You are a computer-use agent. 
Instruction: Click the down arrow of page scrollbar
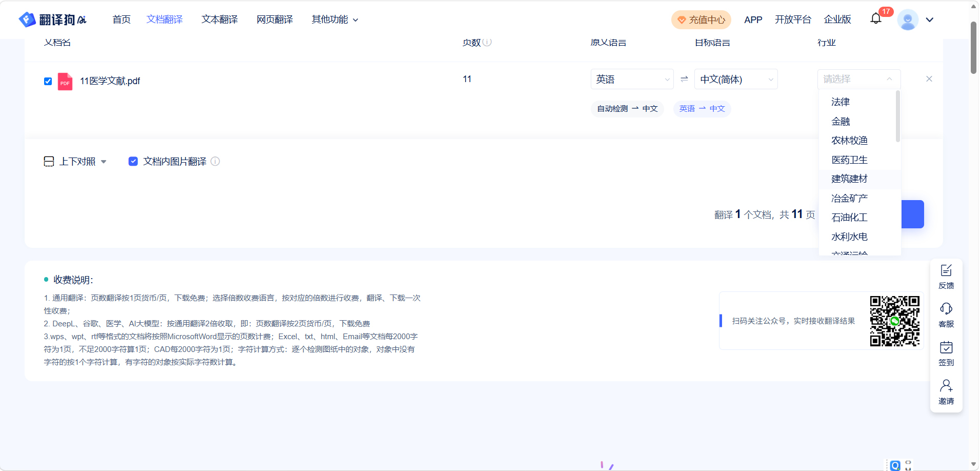pyautogui.click(x=973, y=464)
